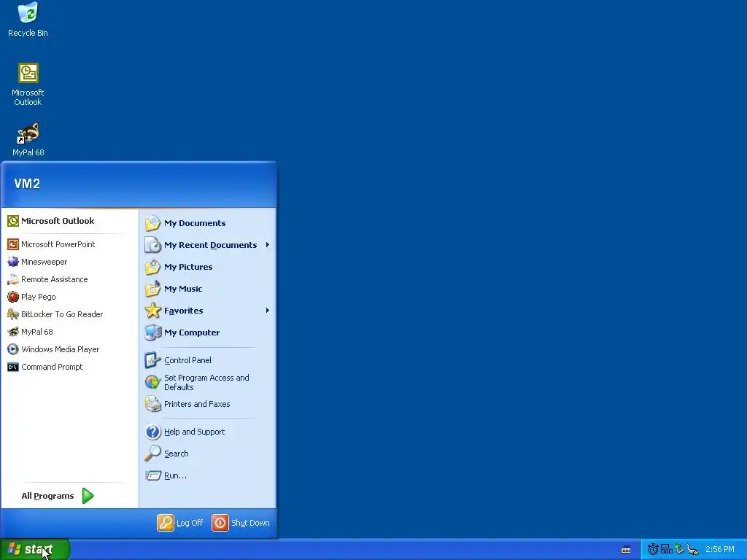Click the network boxes tray icon

click(667, 549)
